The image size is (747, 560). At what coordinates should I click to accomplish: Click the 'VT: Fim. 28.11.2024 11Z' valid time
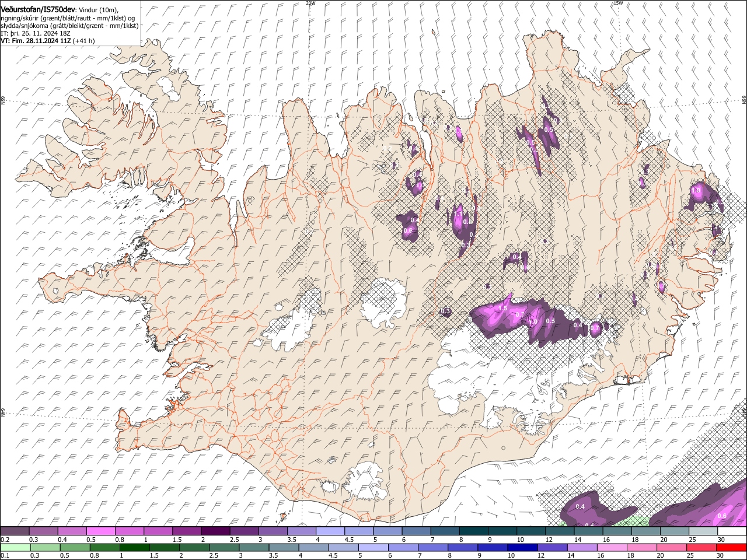[x=36, y=41]
